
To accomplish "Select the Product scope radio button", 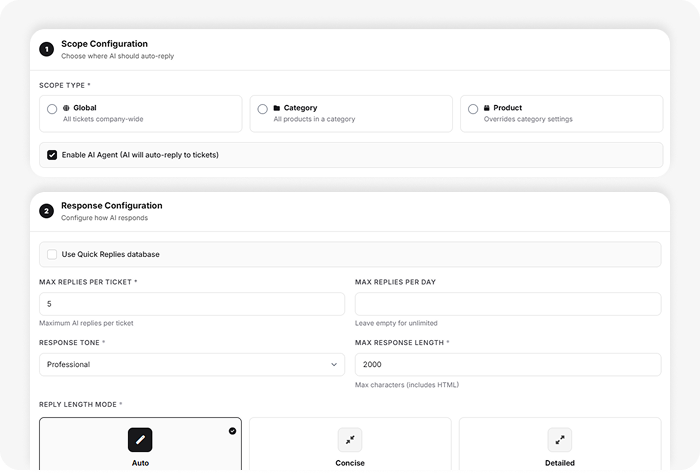I will tap(472, 109).
